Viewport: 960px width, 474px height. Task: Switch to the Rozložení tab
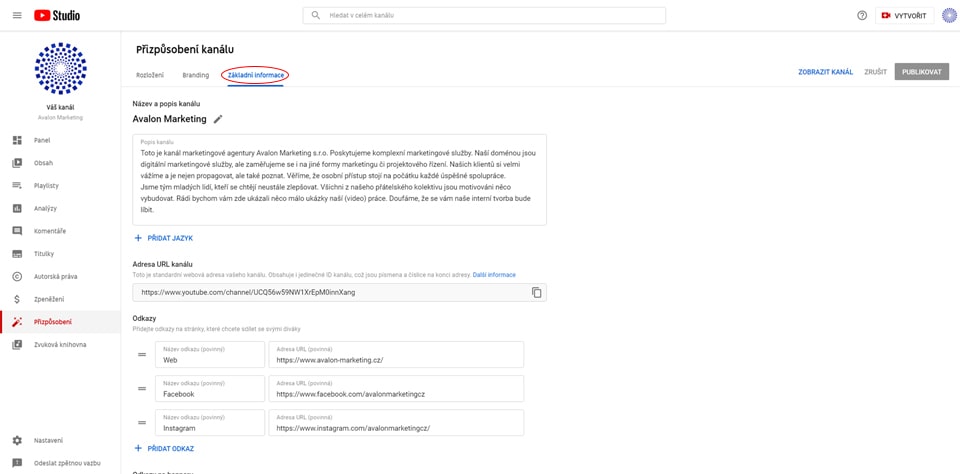click(150, 75)
